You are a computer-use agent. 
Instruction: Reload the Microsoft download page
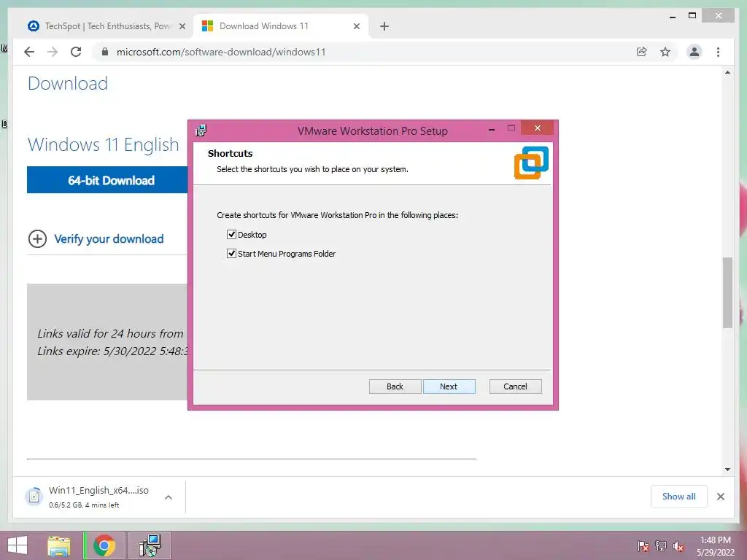[x=76, y=52]
